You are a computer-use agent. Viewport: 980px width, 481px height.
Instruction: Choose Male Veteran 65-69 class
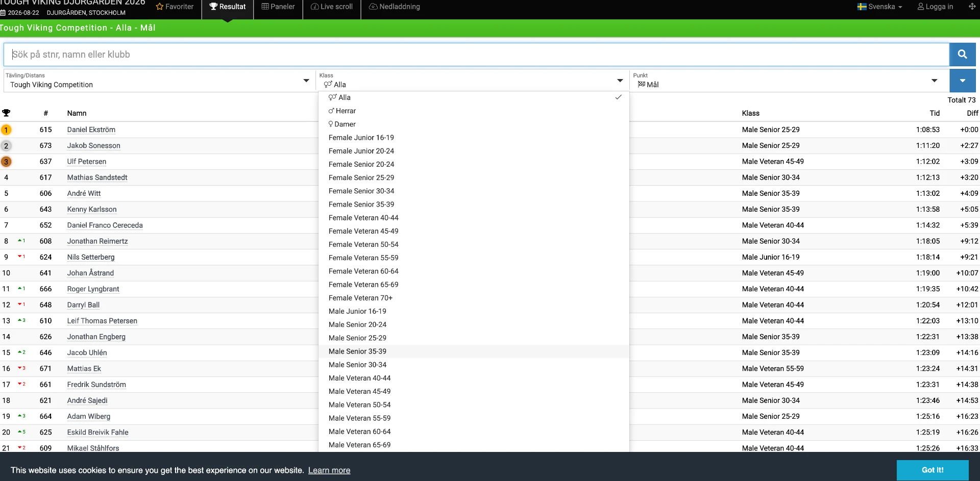pyautogui.click(x=474, y=445)
